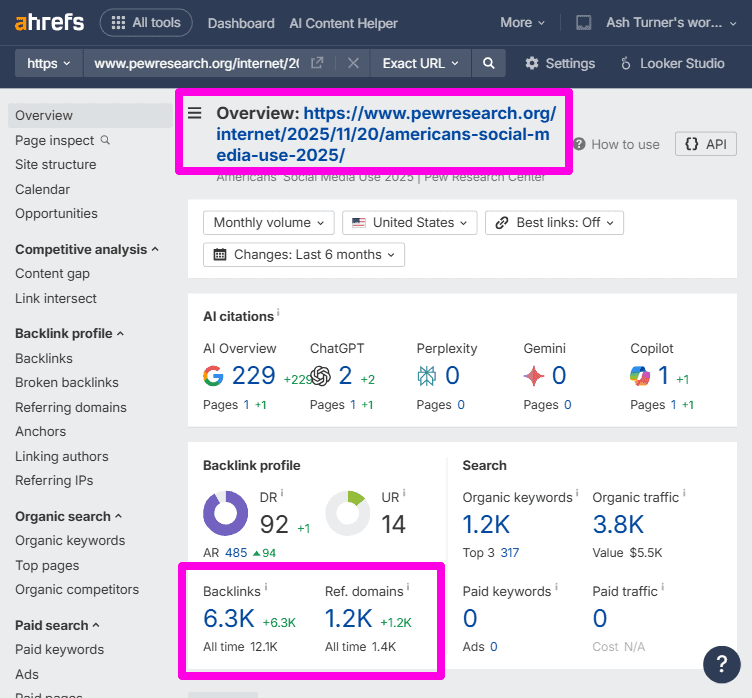Open Looker Studio
Viewport: 752px width, 698px height.
point(672,63)
